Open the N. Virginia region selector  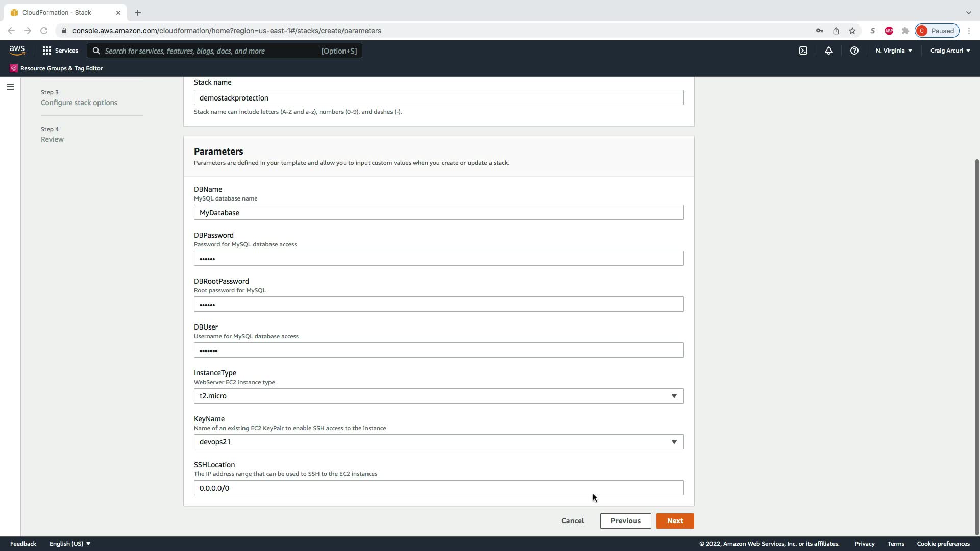coord(894,51)
